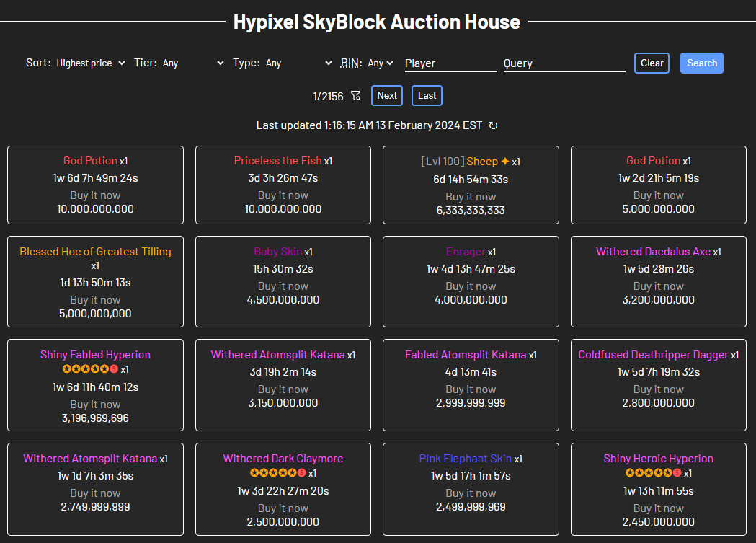Screen dimensions: 756x543
Task: Open the Pink Elephant Skin auction
Action: 471,489
